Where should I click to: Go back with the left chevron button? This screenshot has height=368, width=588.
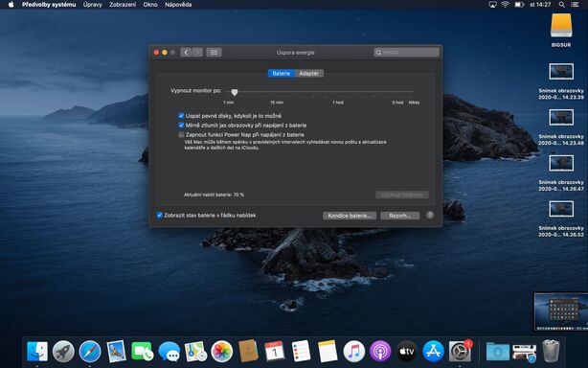point(186,52)
